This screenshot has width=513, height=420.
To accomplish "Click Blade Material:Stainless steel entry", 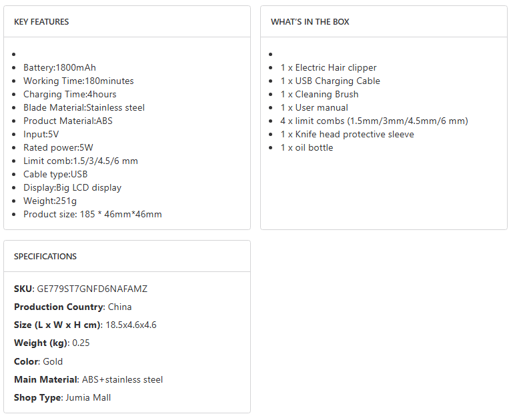I will click(x=83, y=107).
